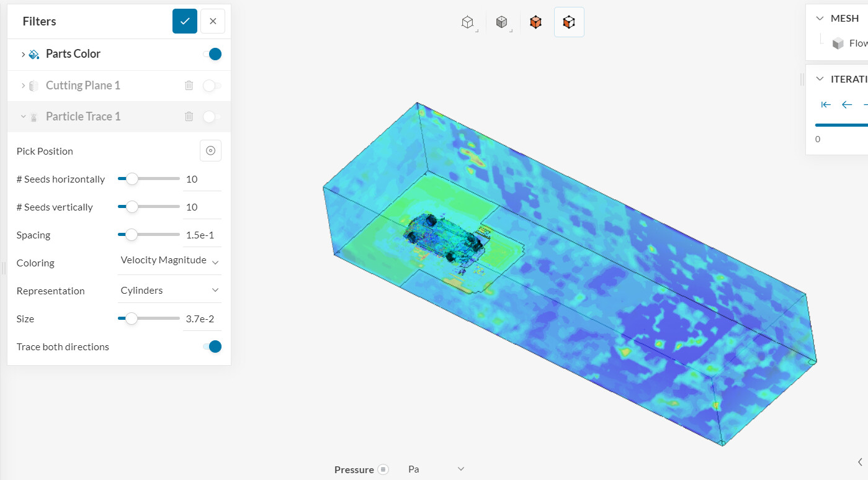Toggle the Parts Color filter off
The width and height of the screenshot is (868, 480).
point(212,54)
